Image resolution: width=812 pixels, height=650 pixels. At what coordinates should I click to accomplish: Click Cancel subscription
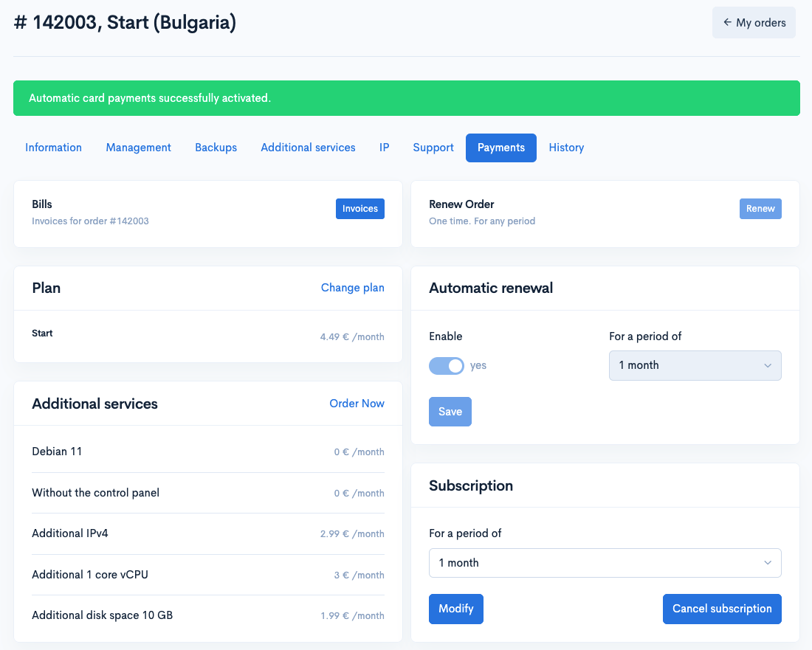(722, 609)
